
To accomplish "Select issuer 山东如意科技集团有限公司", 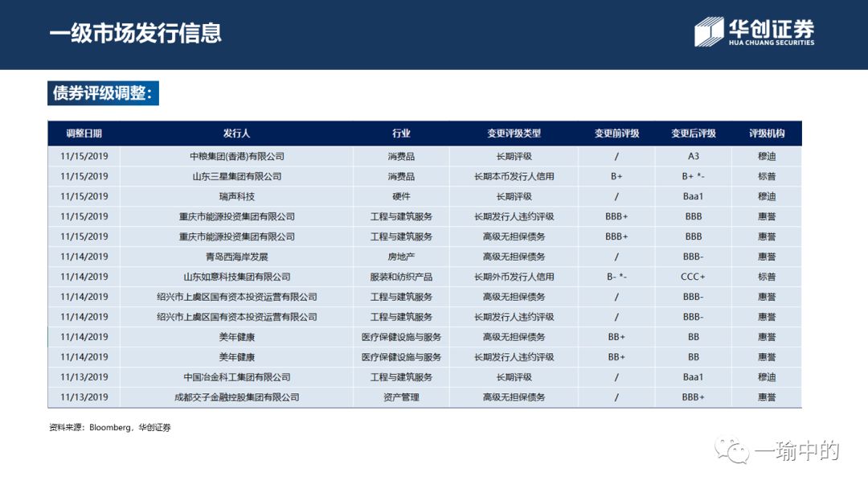I will pos(237,277).
